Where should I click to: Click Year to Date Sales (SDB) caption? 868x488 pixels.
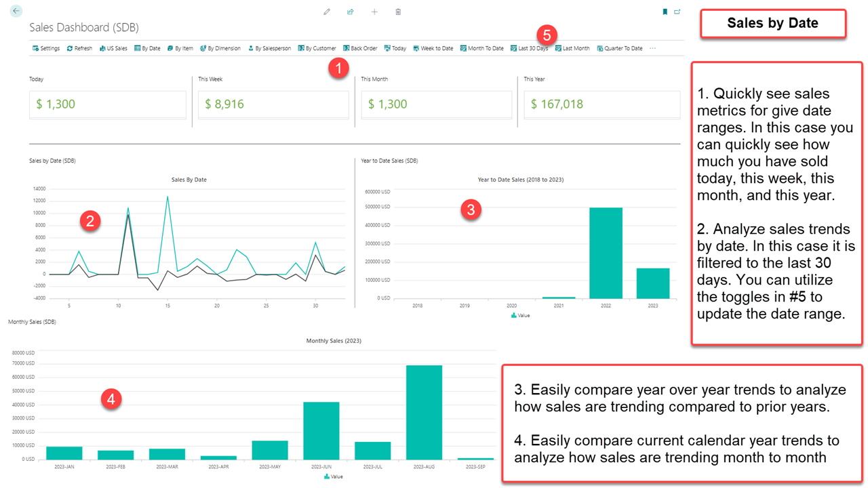coord(389,161)
